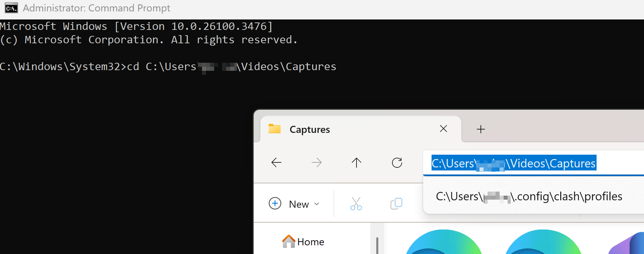Navigate up one folder level
644x254 pixels.
click(356, 163)
